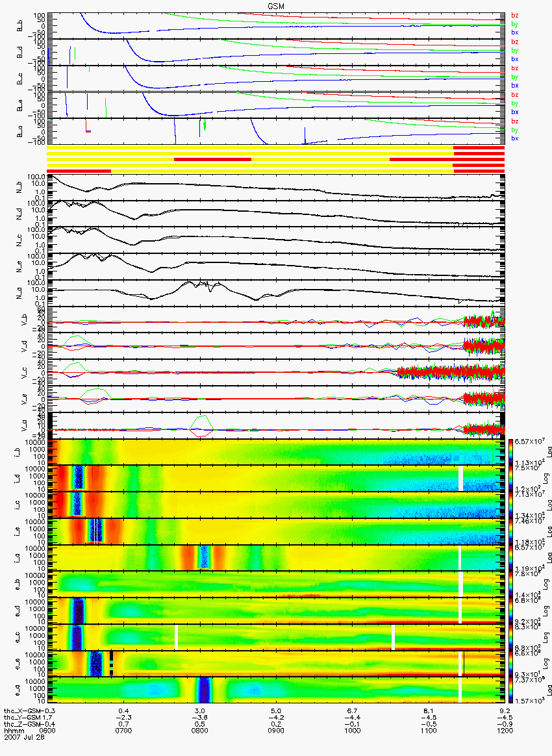Click the bx legend label of B_b panel
552x756 pixels.
click(x=515, y=32)
